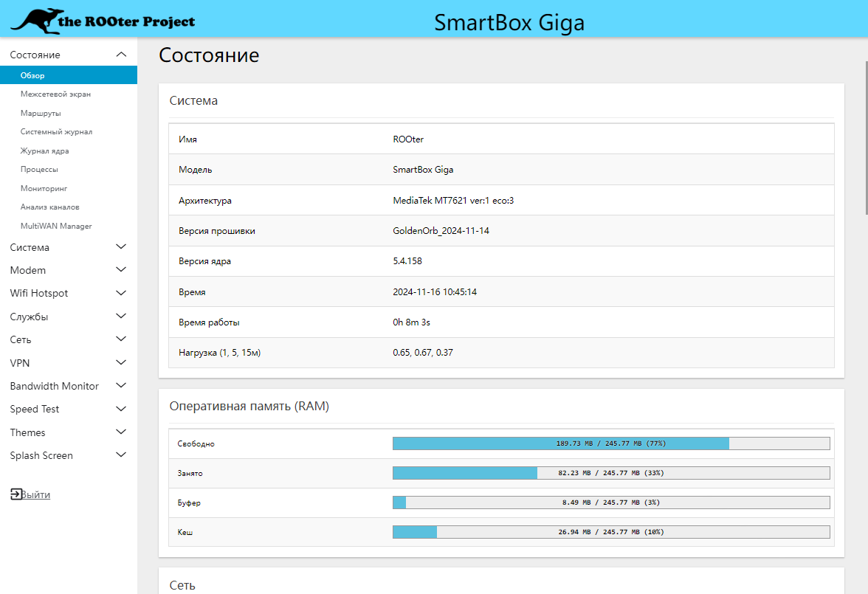Expand the Wifi Hotspot chevron
This screenshot has height=594, width=868.
pyautogui.click(x=121, y=293)
